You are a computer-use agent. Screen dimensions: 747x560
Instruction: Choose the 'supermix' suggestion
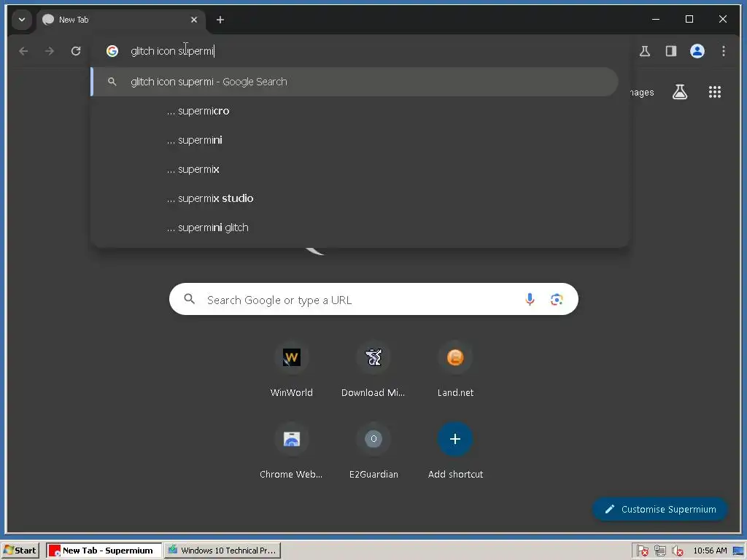coord(355,169)
